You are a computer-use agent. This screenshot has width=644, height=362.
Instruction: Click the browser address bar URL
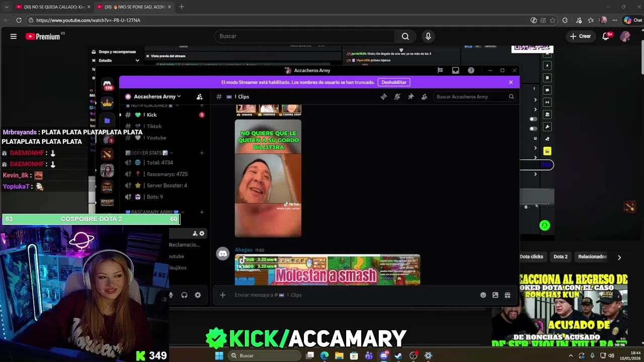pyautogui.click(x=88, y=20)
